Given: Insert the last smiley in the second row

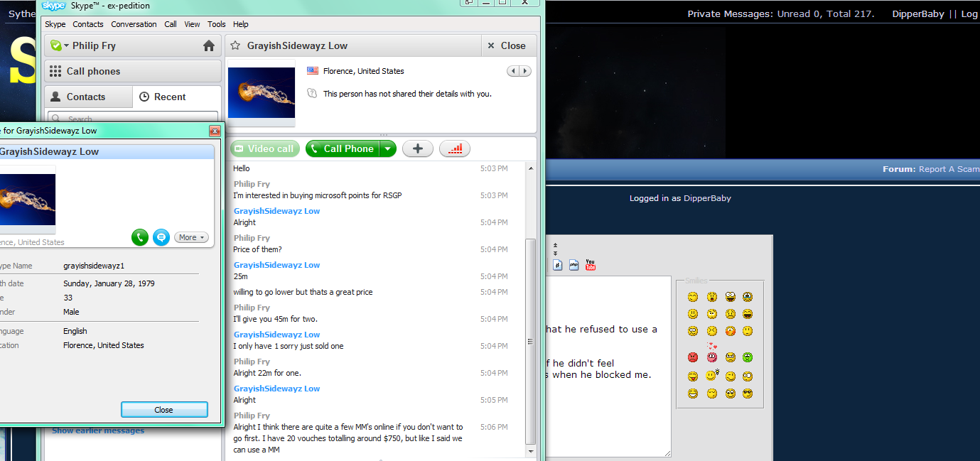Looking at the screenshot, I should click(x=748, y=314).
